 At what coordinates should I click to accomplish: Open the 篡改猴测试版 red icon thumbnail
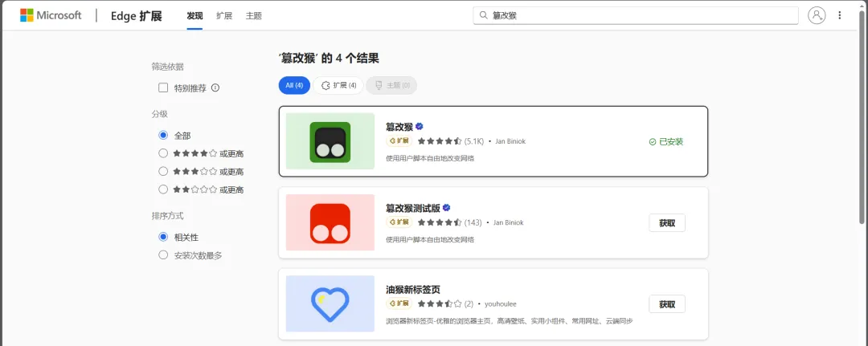[x=330, y=222]
